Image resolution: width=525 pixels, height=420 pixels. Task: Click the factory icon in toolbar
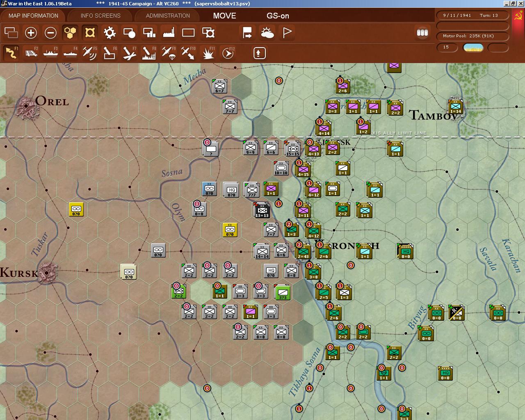pyautogui.click(x=169, y=33)
